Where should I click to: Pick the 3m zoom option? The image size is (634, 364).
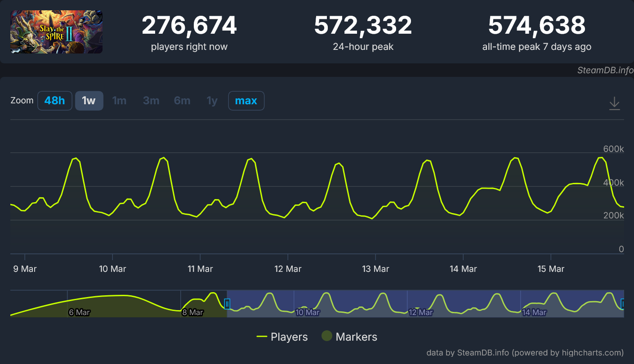coord(151,101)
